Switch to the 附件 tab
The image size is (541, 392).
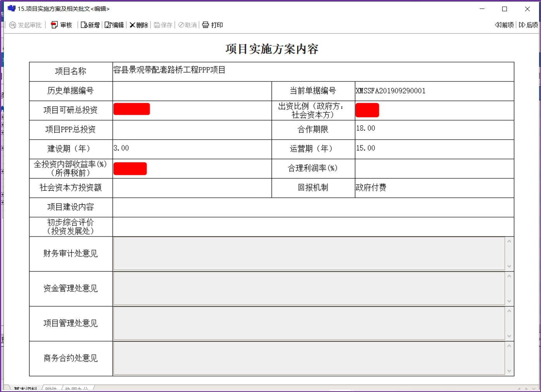click(51, 389)
